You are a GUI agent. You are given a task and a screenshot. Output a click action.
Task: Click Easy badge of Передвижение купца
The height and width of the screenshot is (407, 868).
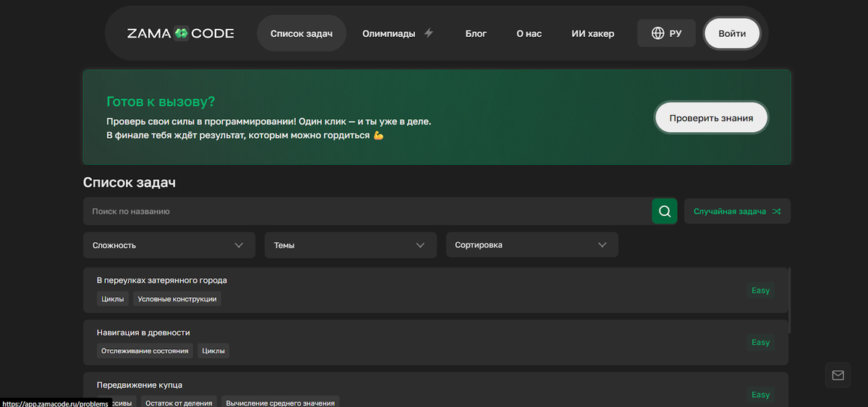tap(760, 394)
